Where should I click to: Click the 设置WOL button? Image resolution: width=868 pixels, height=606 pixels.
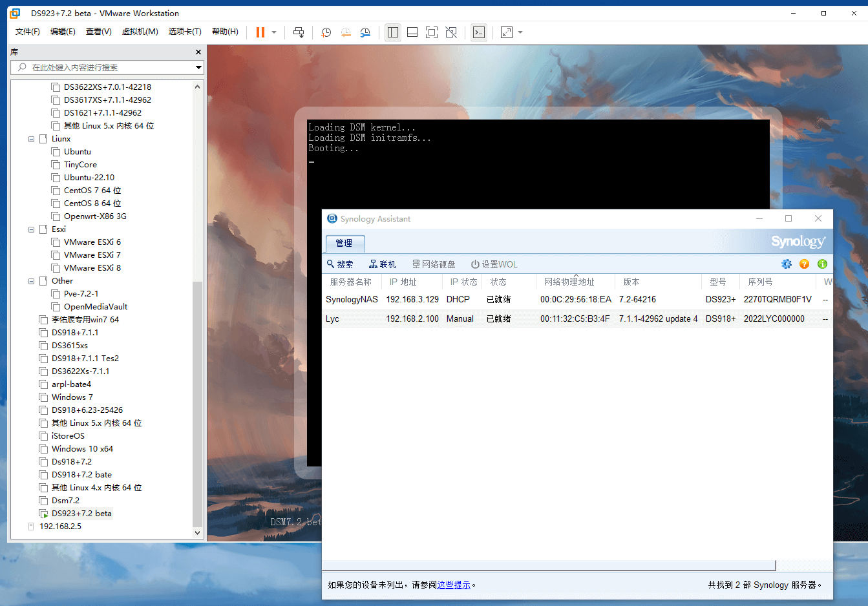(x=494, y=264)
